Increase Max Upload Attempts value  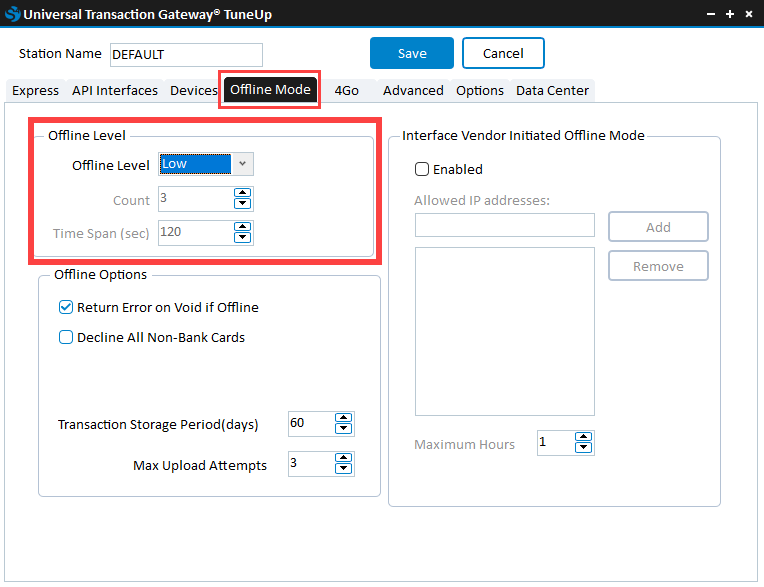point(344,458)
